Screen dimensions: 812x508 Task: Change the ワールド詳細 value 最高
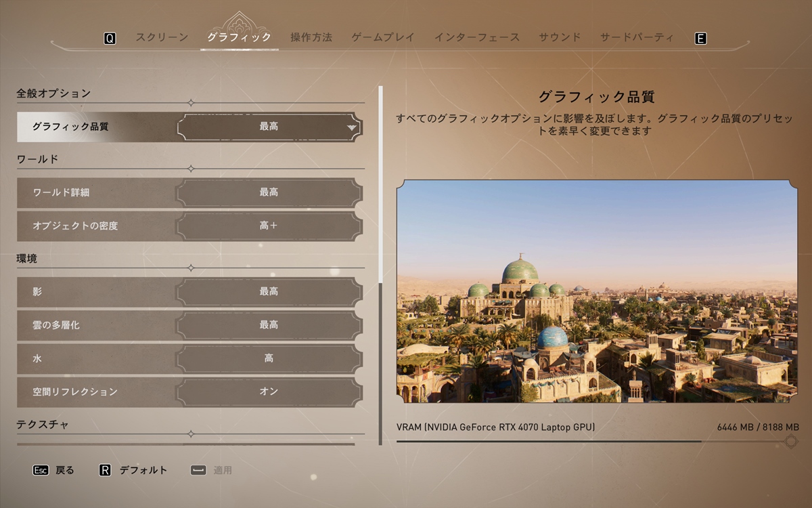coord(269,192)
